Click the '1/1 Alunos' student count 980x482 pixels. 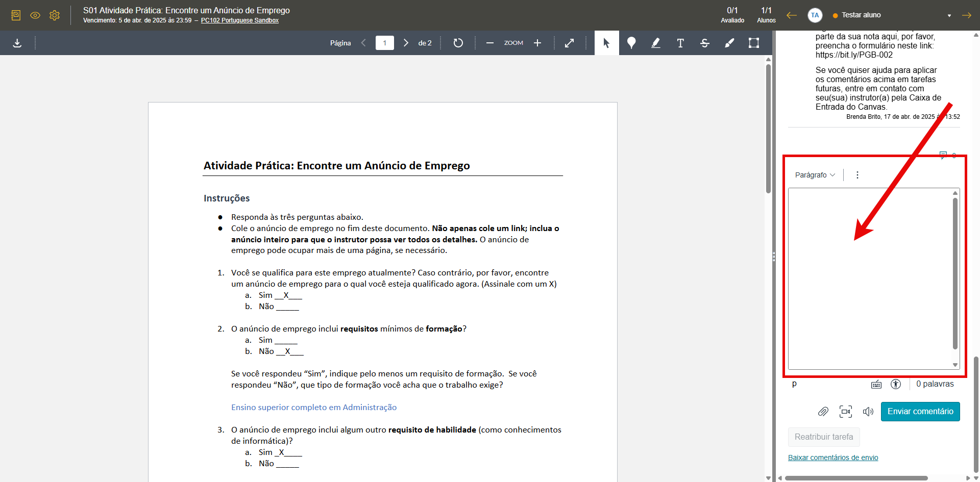coord(766,15)
